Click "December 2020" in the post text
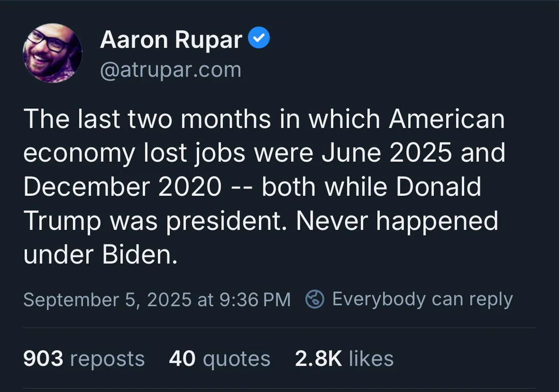 [122, 187]
